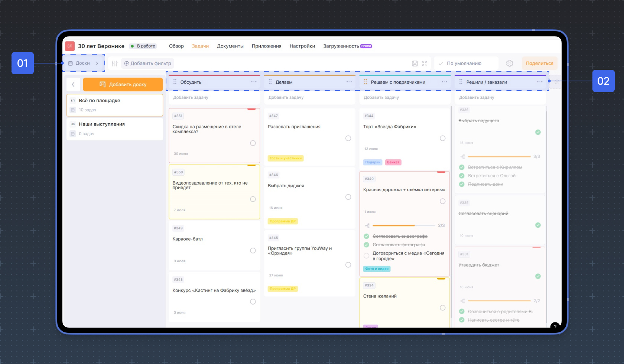Grab drag handle of Решаем с подрядчиками column
Viewport: 624px width, 364px height.
pyautogui.click(x=365, y=82)
